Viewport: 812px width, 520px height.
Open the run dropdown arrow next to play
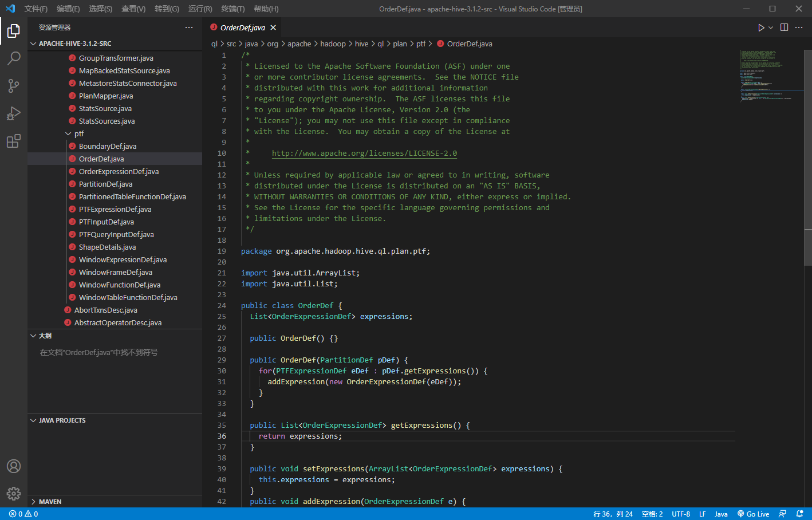click(771, 27)
